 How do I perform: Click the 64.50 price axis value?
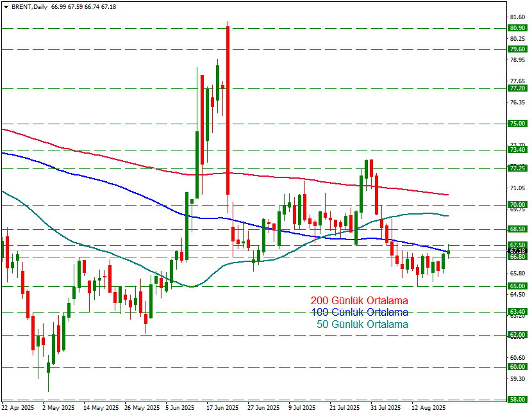[x=517, y=295]
